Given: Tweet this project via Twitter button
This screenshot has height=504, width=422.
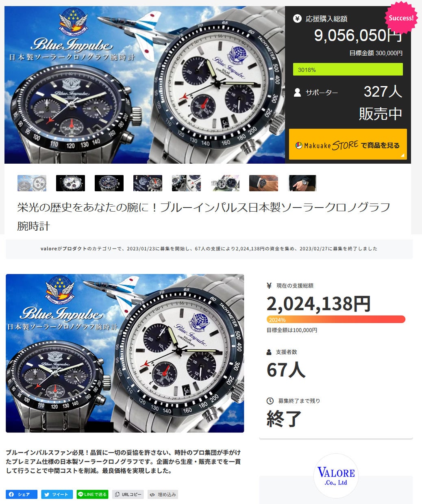Looking at the screenshot, I should 57,494.
